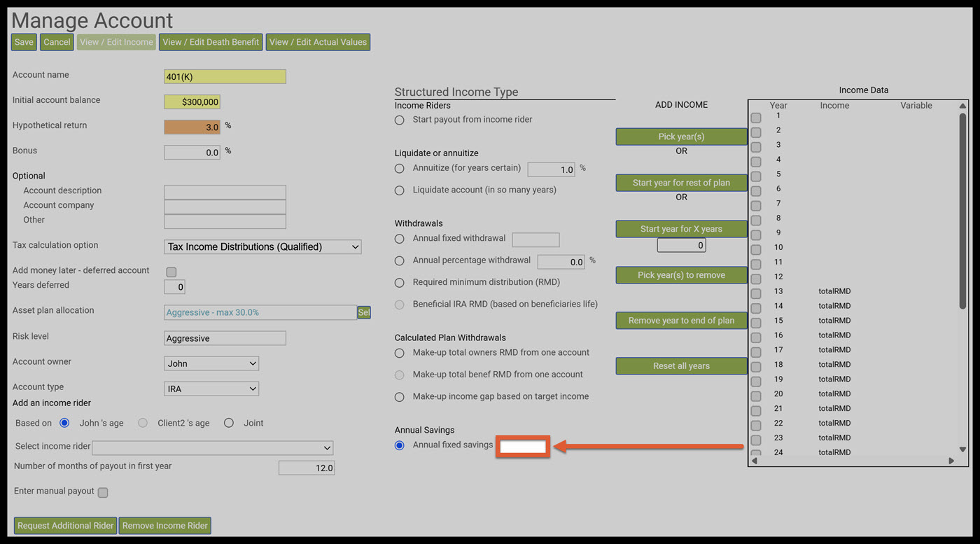Click the Account name field
Viewport: 980px width, 544px height.
(225, 76)
